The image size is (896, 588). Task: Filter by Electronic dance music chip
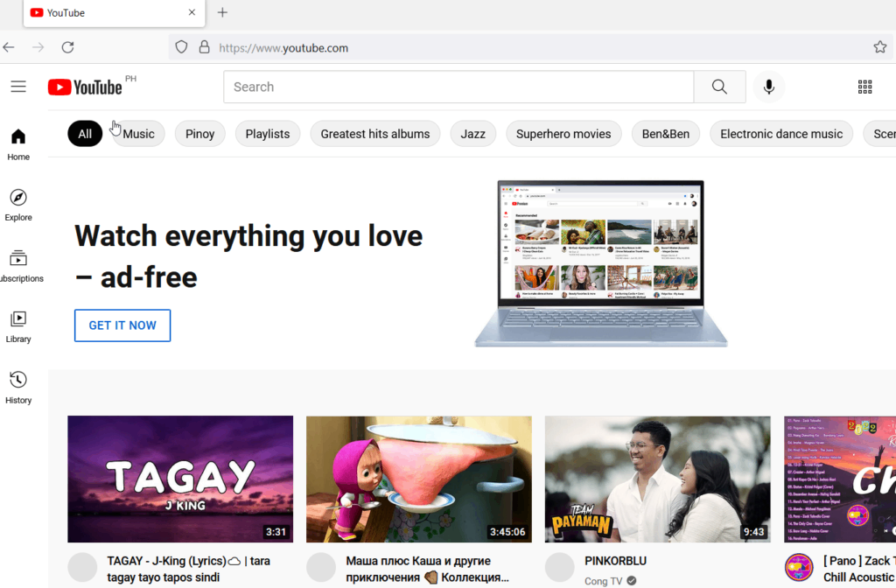tap(781, 134)
